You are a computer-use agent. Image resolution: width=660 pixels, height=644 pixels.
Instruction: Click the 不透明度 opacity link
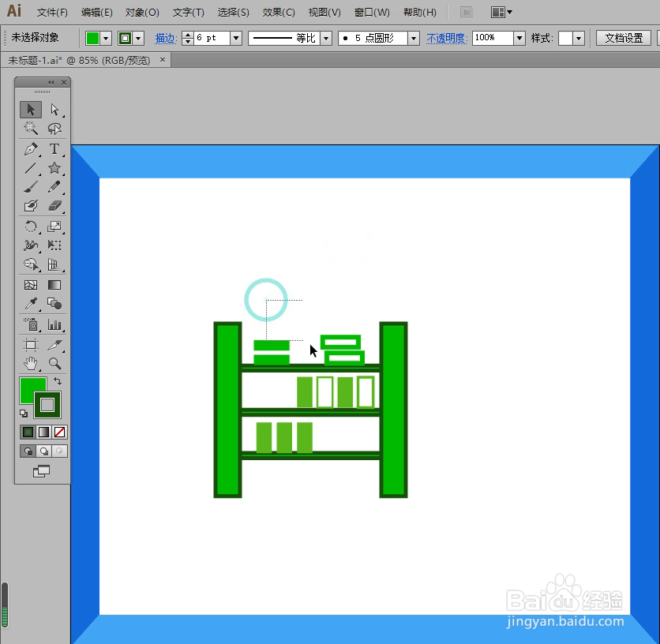[x=446, y=39]
